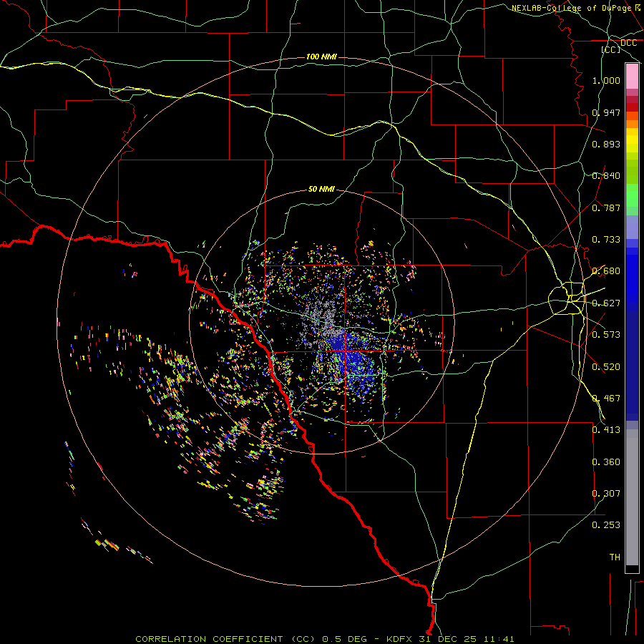
Task: Click the "[CC]" units label
Action: point(610,49)
